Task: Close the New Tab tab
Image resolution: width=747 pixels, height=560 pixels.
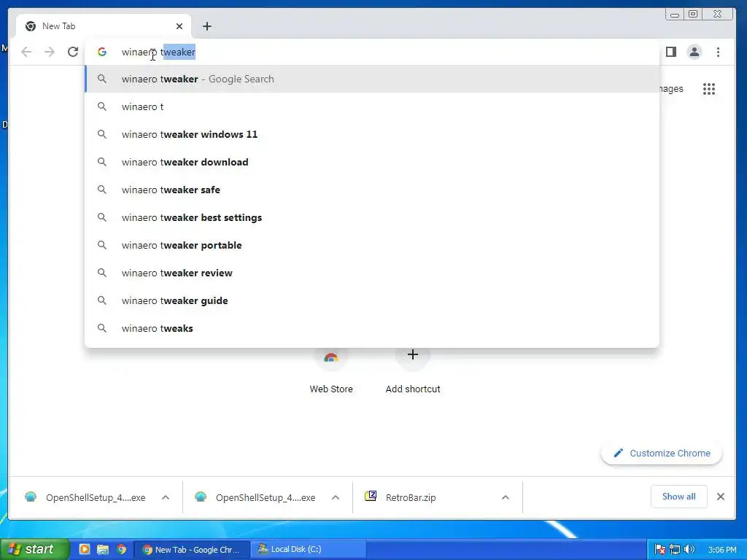Action: 179,26
